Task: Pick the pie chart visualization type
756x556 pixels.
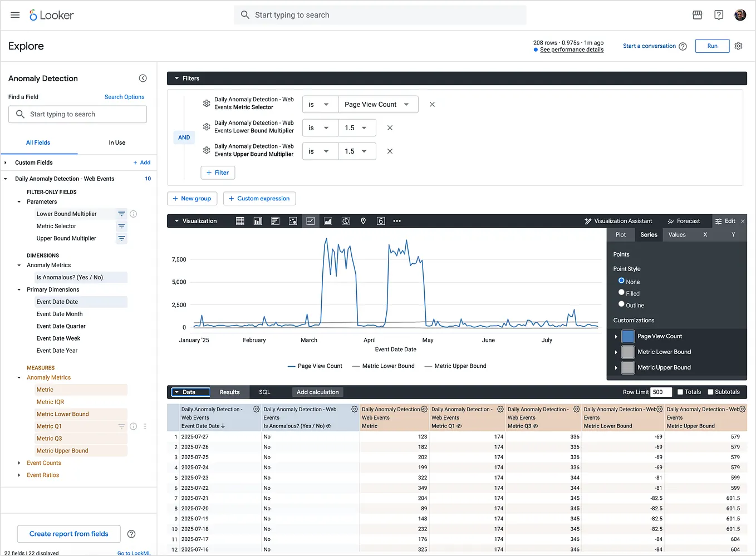Action: click(346, 220)
